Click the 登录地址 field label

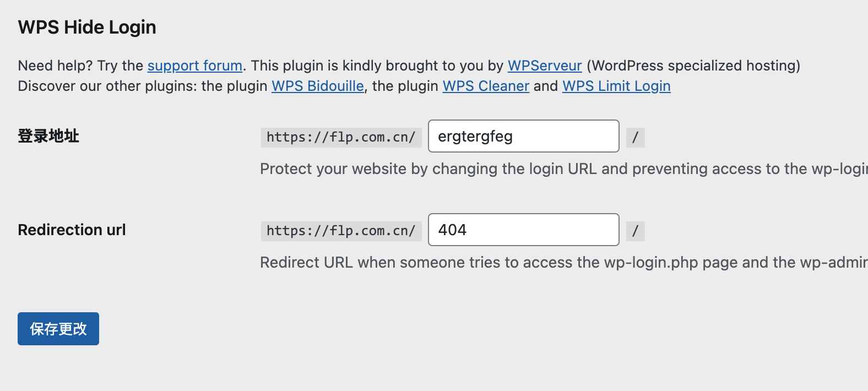pyautogui.click(x=48, y=136)
